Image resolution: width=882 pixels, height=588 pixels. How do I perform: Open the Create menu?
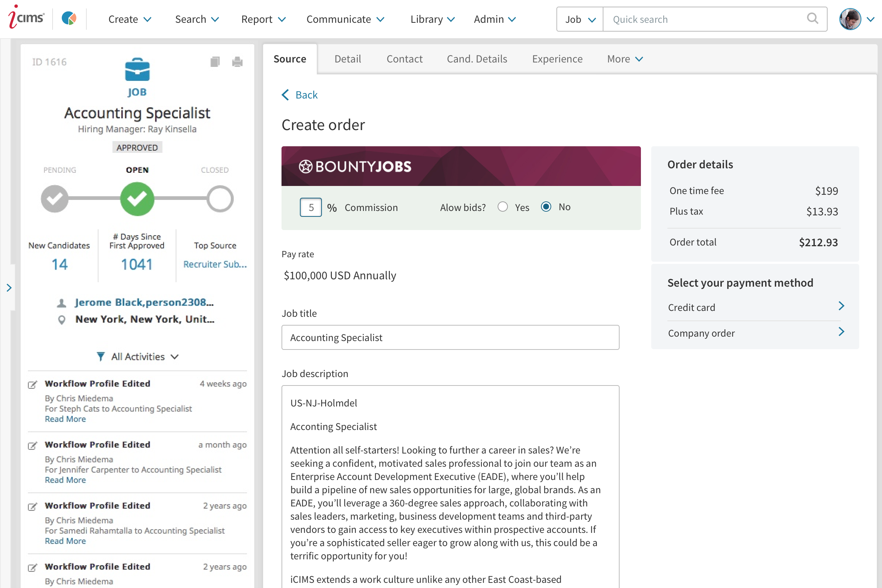(130, 19)
